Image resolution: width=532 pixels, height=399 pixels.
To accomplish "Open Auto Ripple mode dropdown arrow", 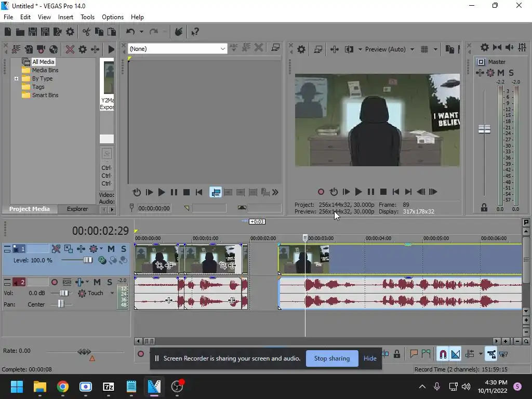I will 481,354.
